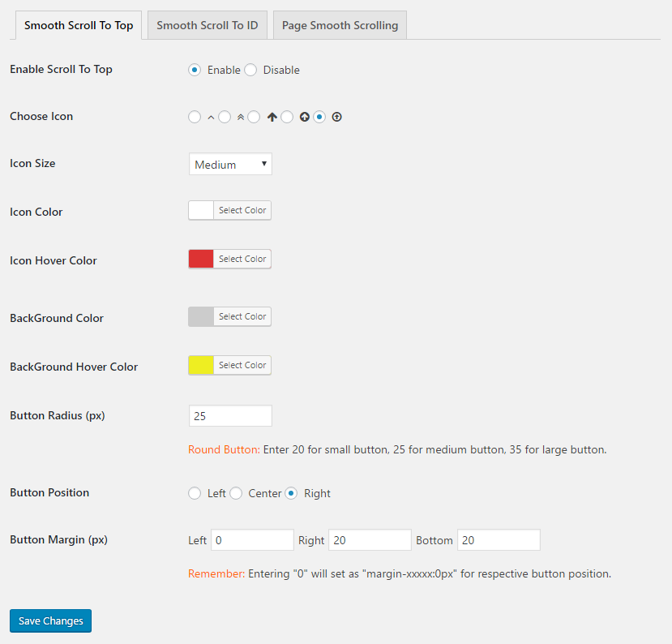
Task: Click the Save Changes button
Action: point(50,620)
